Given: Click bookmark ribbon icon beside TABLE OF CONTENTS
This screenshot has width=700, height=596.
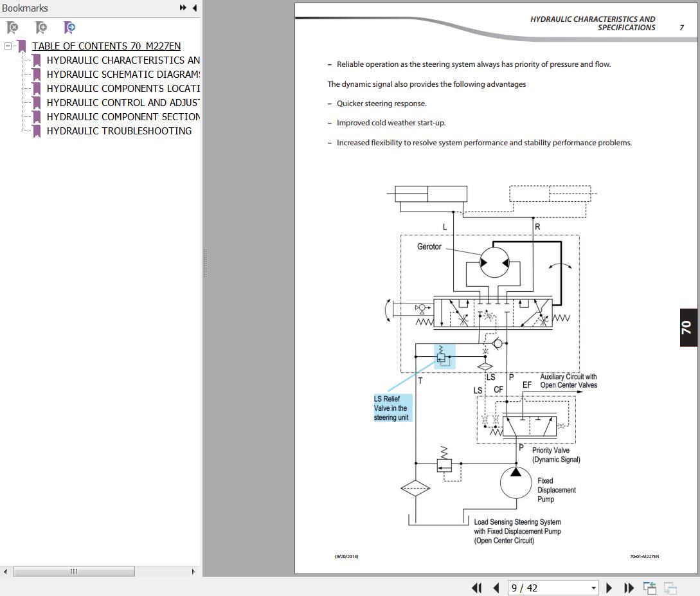Looking at the screenshot, I should pos(22,46).
